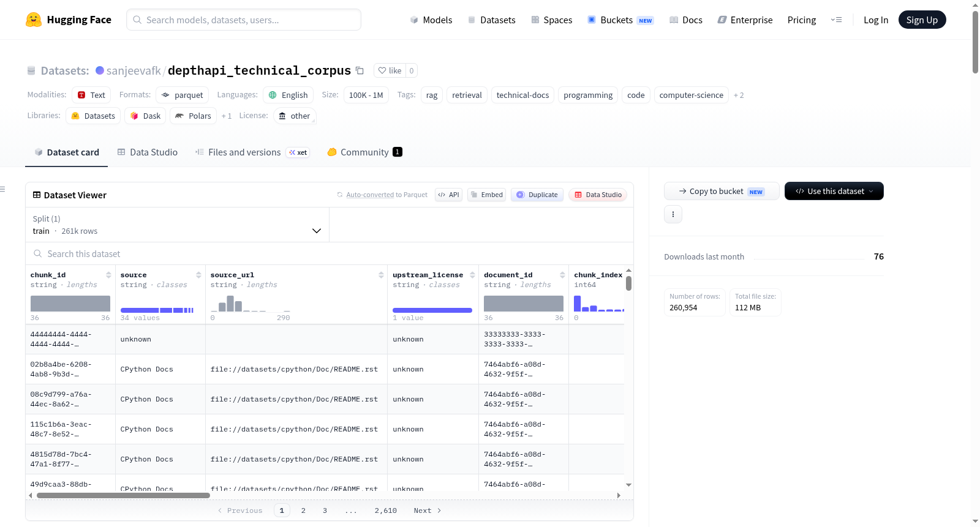Viewport: 980px width, 527px height.
Task: Open the Buckets navigation item
Action: [x=621, y=20]
